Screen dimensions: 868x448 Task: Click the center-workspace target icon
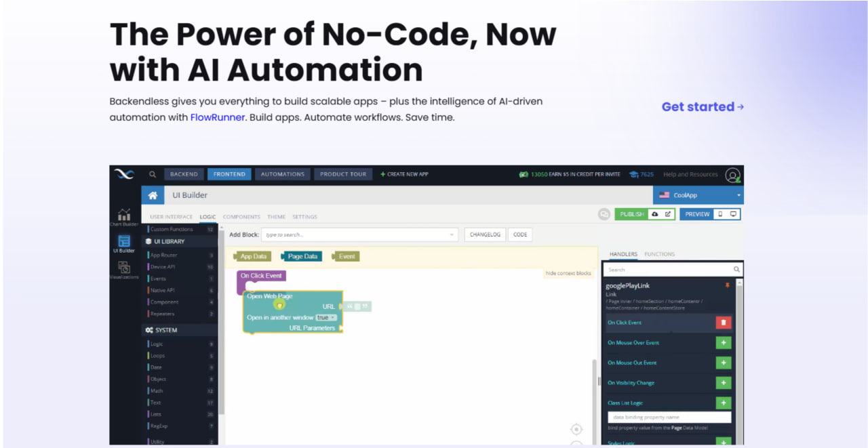pyautogui.click(x=576, y=429)
